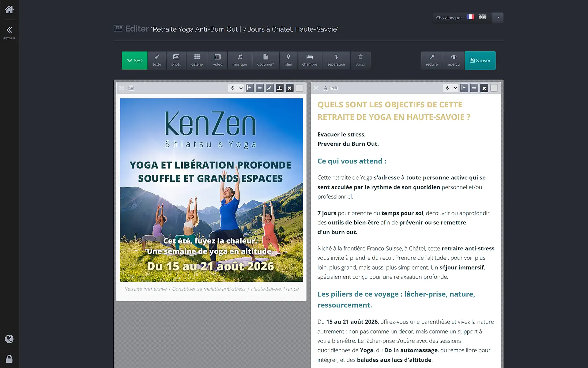Insert a vidéo block
The width and height of the screenshot is (588, 368).
218,60
